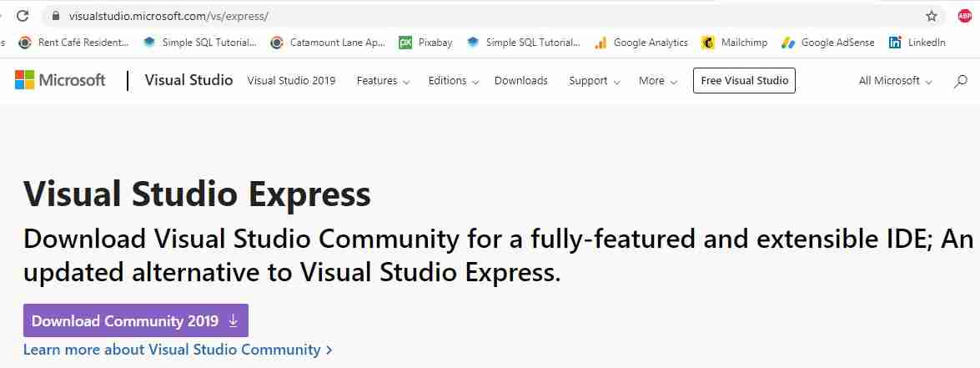This screenshot has height=368, width=980.
Task: Open the second Simple SQL Tutorial bookmark
Action: [x=523, y=43]
